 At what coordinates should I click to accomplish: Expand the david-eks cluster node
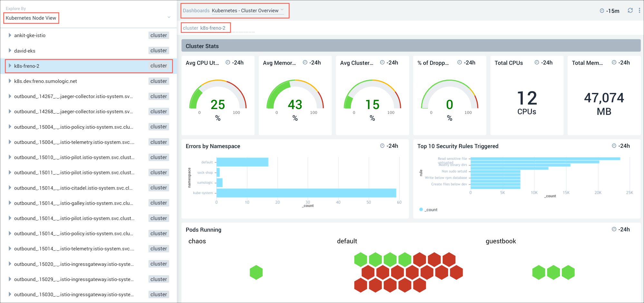point(10,51)
